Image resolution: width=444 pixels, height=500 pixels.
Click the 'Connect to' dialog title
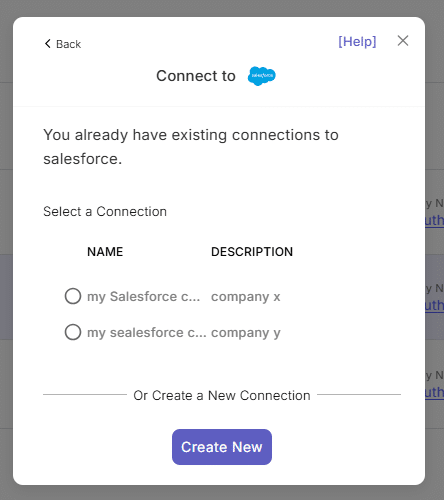pos(196,76)
